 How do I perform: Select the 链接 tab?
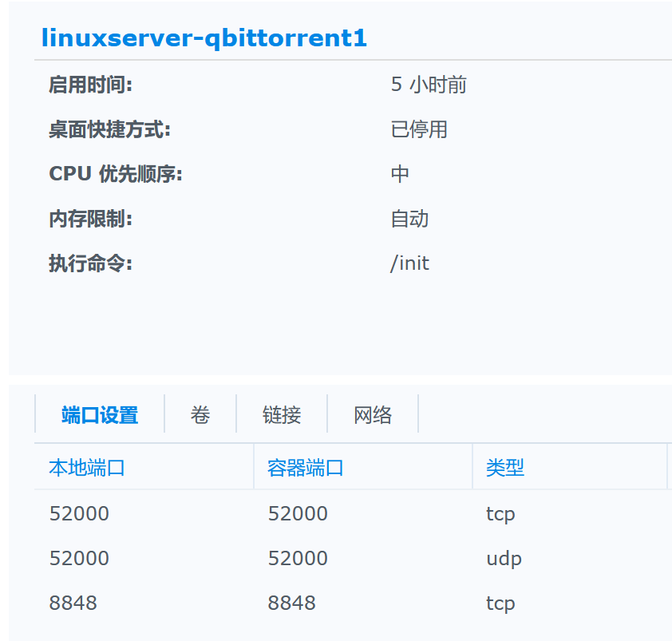pyautogui.click(x=282, y=415)
